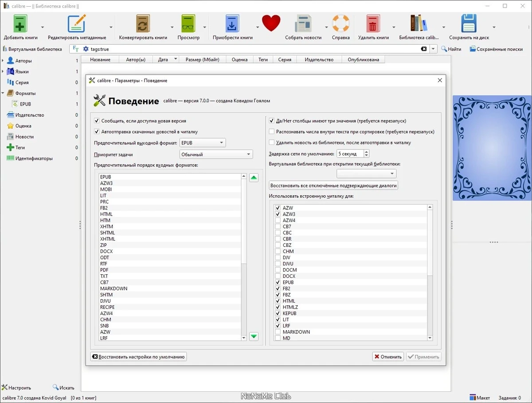Open Приоритет задачи dropdown (Обычный)
This screenshot has height=403, width=532.
[216, 154]
